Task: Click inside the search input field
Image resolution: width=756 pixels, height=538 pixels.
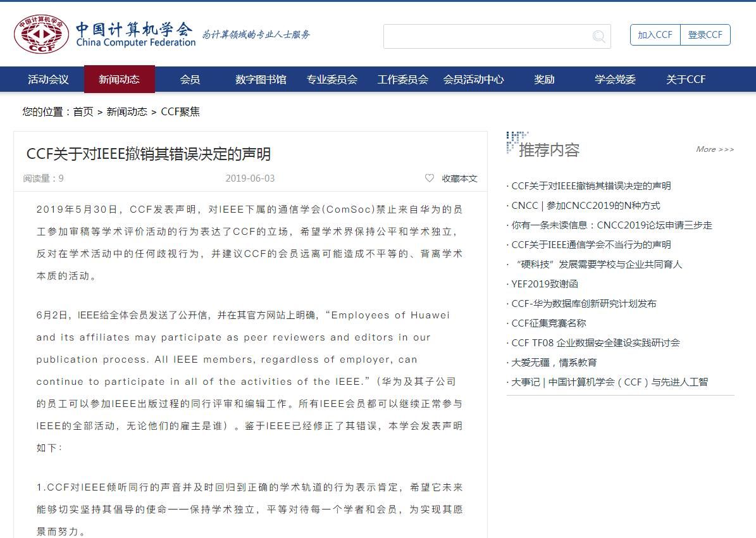Action: coord(487,36)
